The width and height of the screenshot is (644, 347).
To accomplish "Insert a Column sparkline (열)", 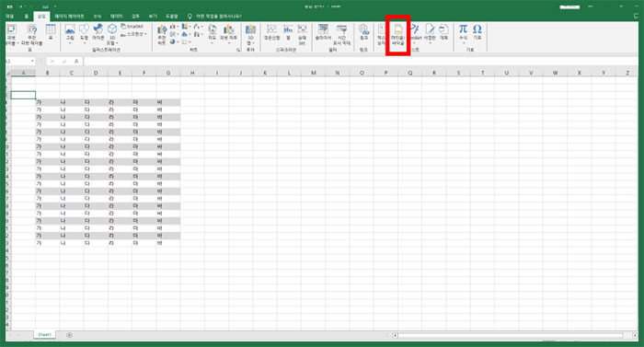I will click(288, 32).
